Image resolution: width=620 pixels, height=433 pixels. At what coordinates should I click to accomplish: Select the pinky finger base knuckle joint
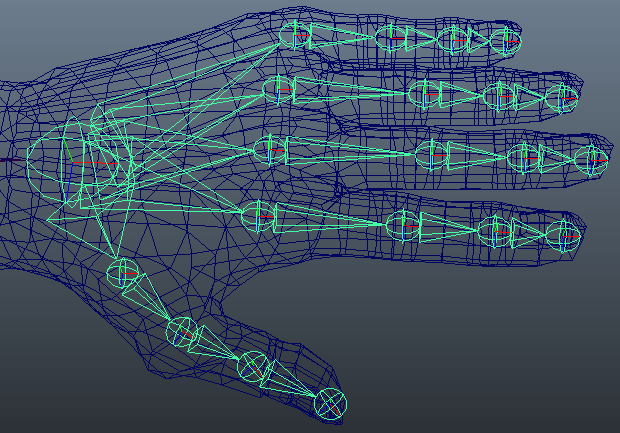[295, 36]
